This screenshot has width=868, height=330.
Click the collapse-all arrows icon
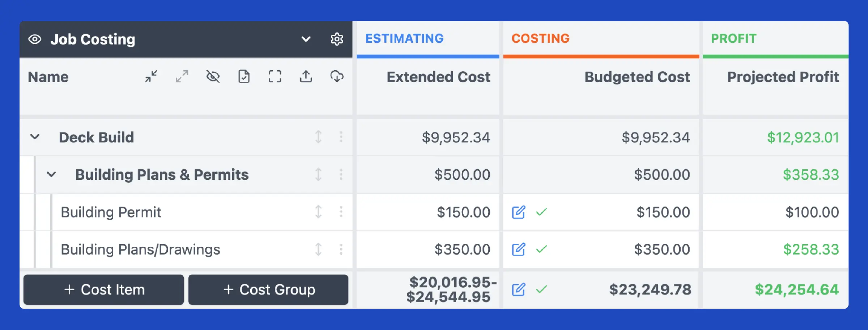pyautogui.click(x=151, y=76)
